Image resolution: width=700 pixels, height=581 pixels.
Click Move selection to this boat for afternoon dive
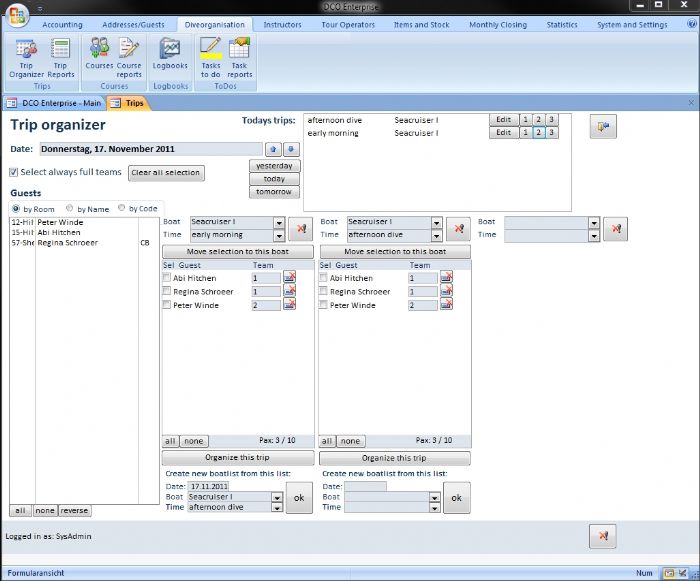coord(395,251)
